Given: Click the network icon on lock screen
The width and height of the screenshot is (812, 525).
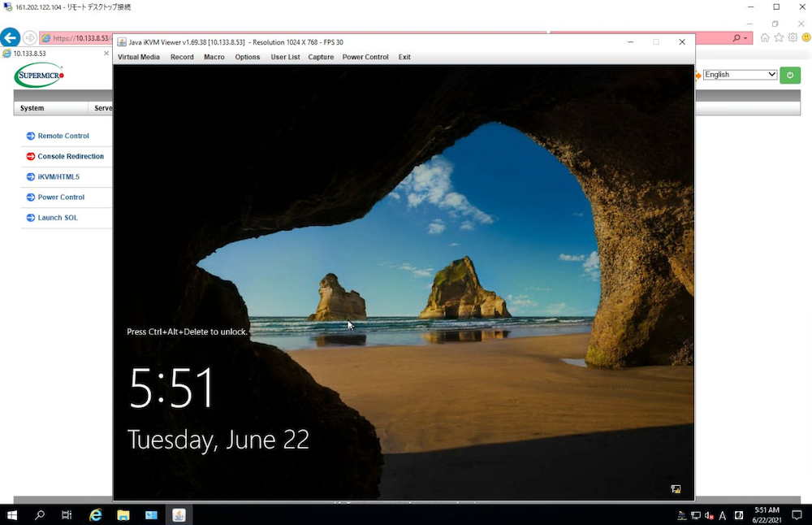Looking at the screenshot, I should coord(676,489).
